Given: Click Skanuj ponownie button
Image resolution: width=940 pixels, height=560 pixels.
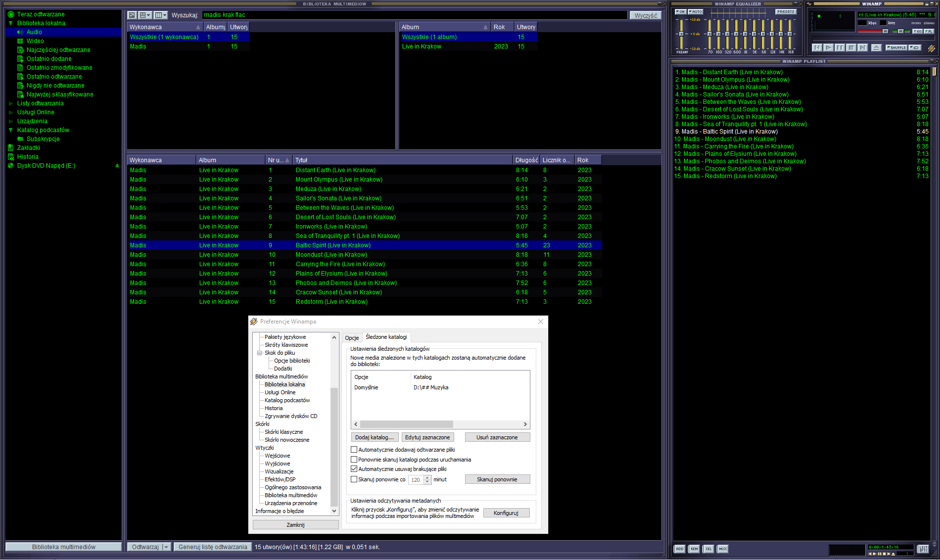Looking at the screenshot, I should coord(497,479).
